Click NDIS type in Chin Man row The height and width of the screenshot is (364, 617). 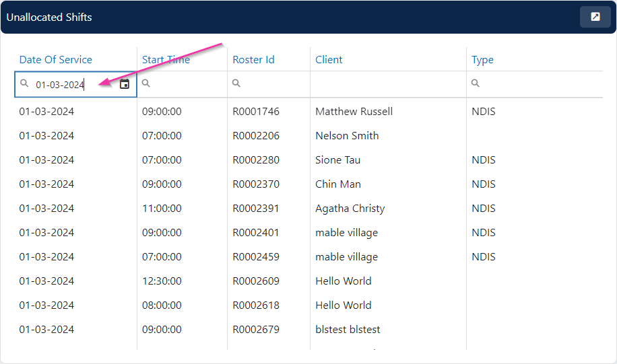click(483, 184)
